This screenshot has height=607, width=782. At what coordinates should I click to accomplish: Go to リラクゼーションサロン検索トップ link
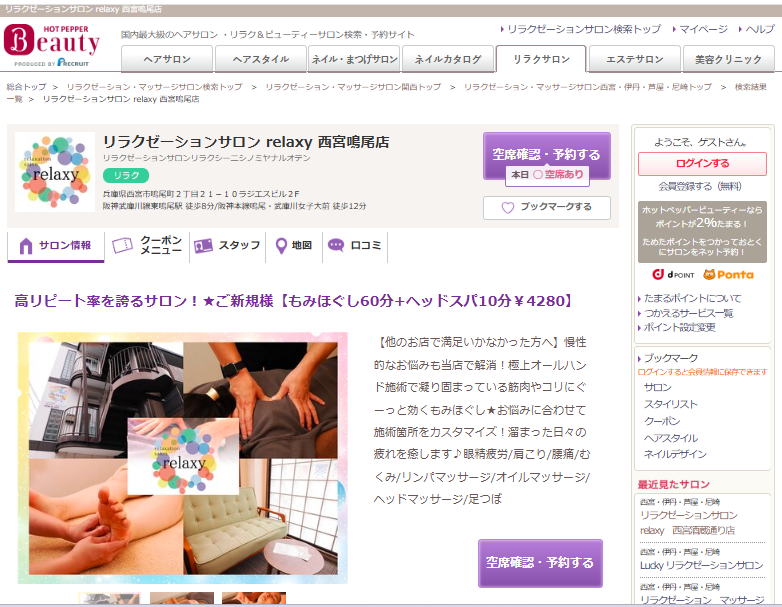pyautogui.click(x=584, y=29)
